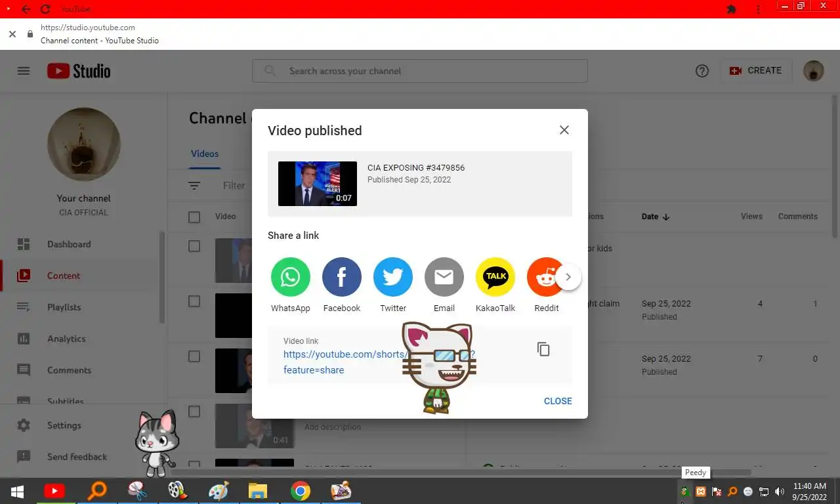Check the first video row checkbox

[194, 246]
